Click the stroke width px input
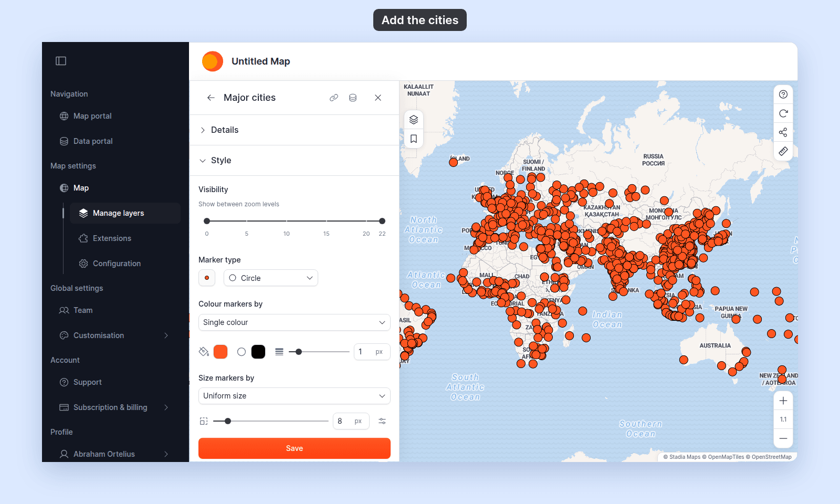 [372, 352]
